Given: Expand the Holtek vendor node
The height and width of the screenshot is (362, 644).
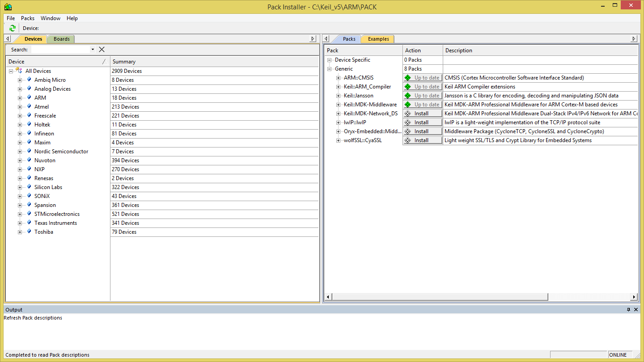Looking at the screenshot, I should 20,125.
